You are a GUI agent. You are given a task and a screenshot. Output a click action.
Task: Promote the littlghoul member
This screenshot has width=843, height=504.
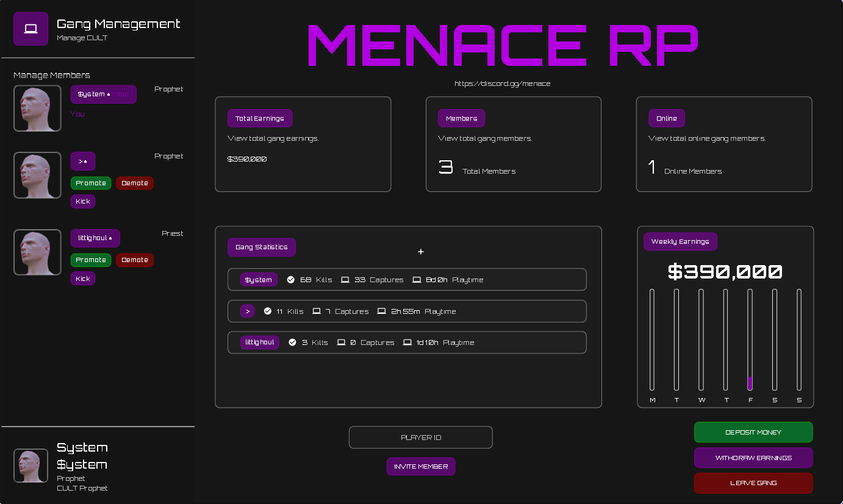(91, 260)
